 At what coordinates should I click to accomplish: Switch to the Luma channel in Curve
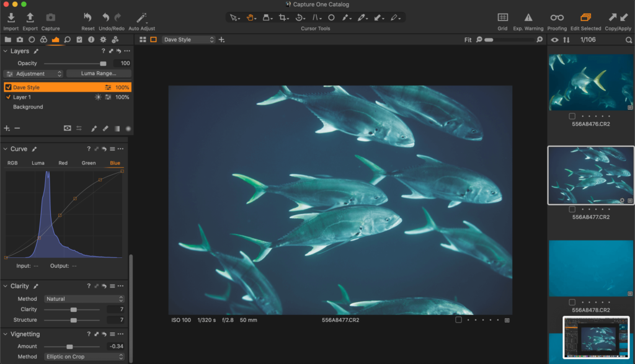click(x=38, y=162)
